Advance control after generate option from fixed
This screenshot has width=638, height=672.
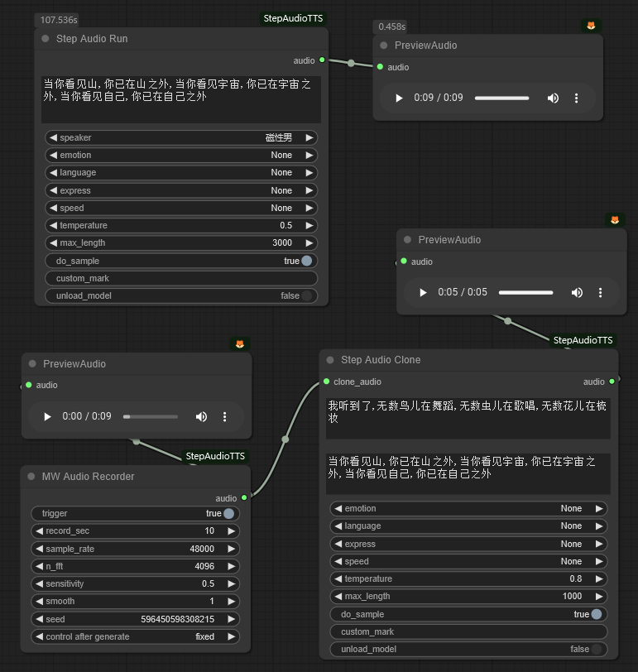pos(232,637)
